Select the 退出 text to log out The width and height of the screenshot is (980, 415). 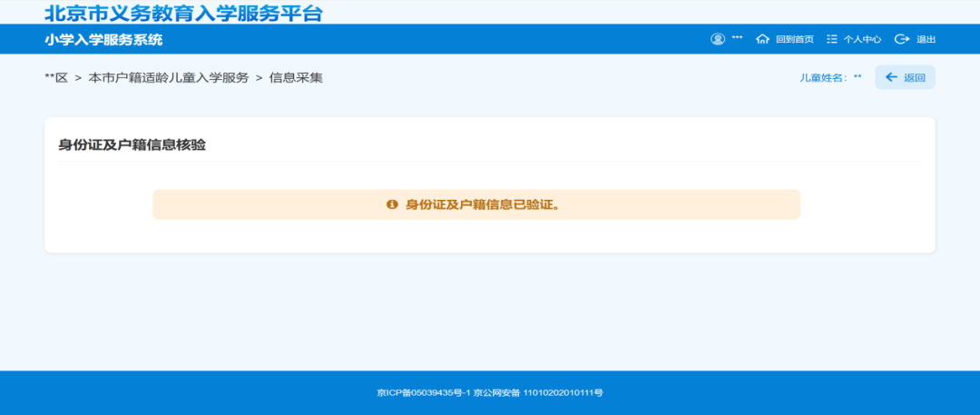pos(926,39)
